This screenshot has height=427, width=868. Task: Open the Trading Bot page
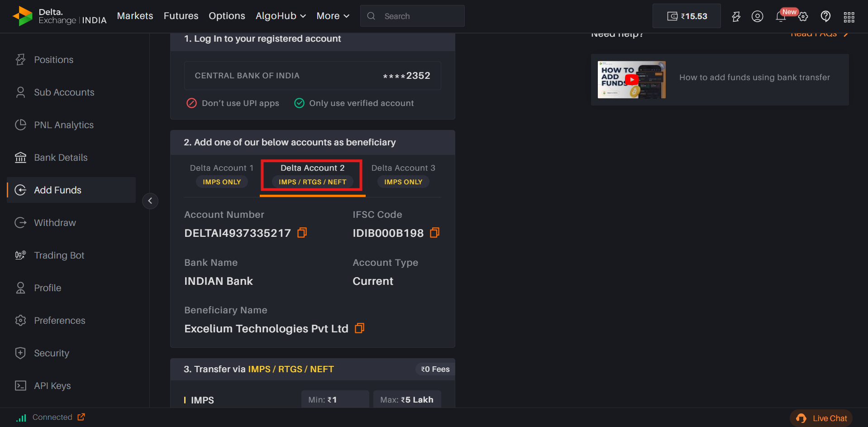pyautogui.click(x=59, y=255)
